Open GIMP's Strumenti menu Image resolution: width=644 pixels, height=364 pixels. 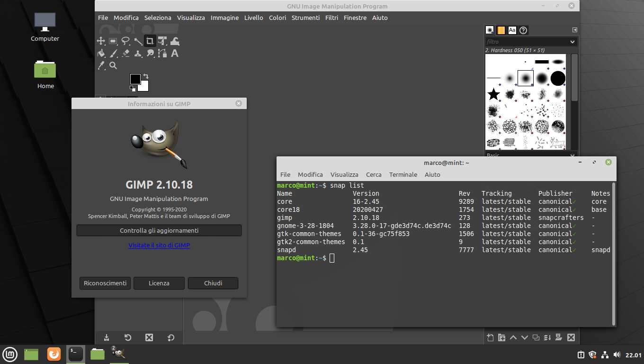click(x=305, y=18)
